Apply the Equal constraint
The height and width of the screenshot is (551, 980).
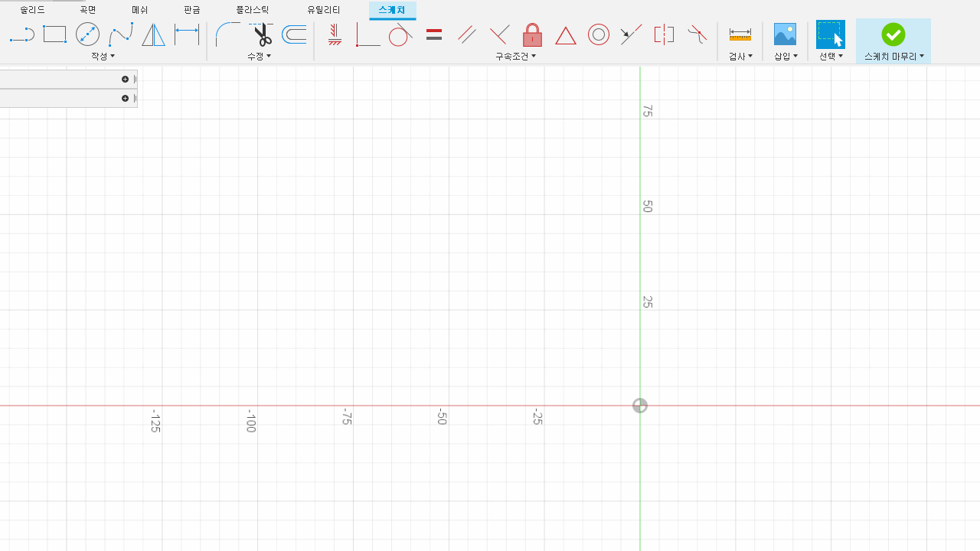[x=434, y=34]
